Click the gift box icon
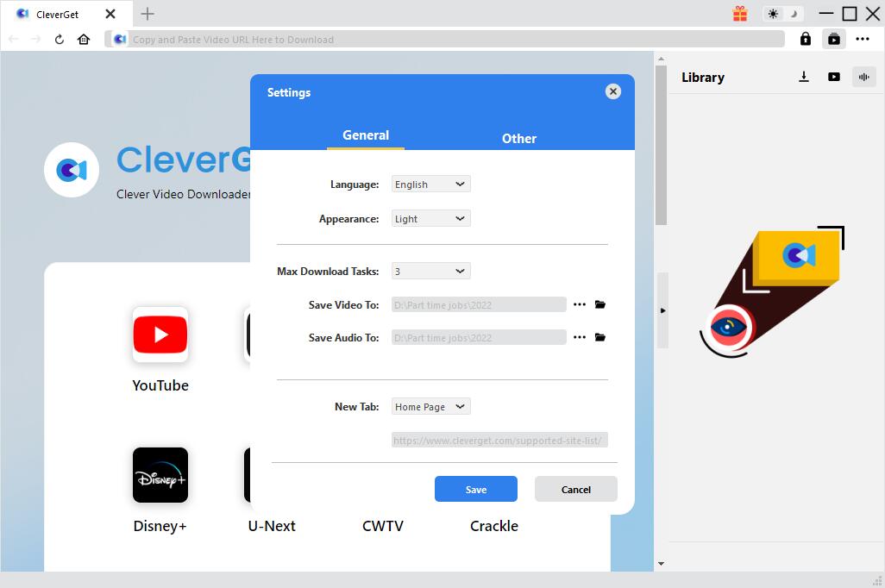Image resolution: width=885 pixels, height=588 pixels. (x=740, y=14)
